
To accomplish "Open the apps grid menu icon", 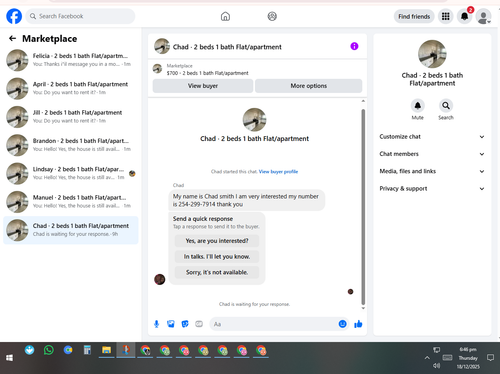I will pos(446,16).
